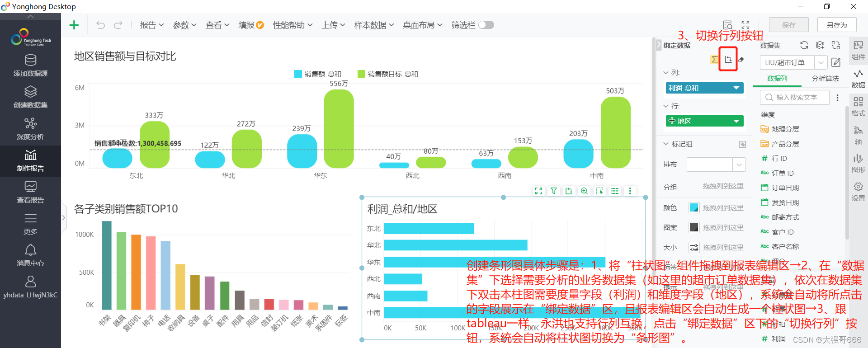
Task: Click the greyed 保存 button
Action: pyautogui.click(x=789, y=25)
